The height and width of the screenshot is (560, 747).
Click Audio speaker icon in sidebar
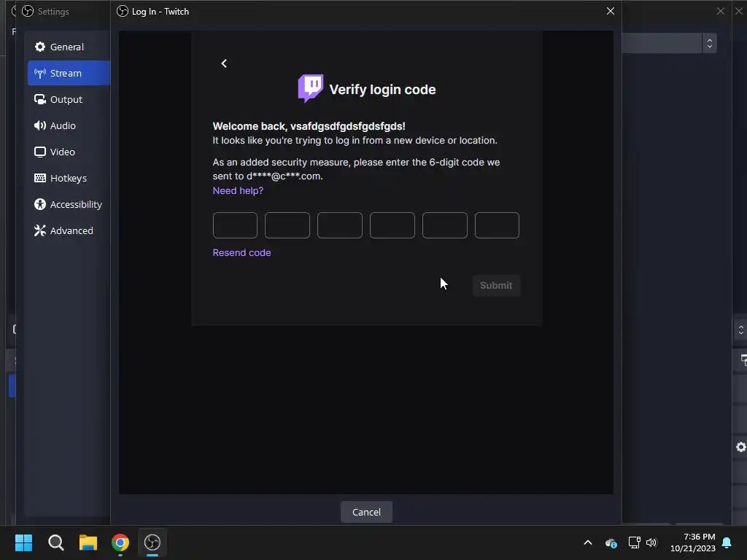pos(40,125)
